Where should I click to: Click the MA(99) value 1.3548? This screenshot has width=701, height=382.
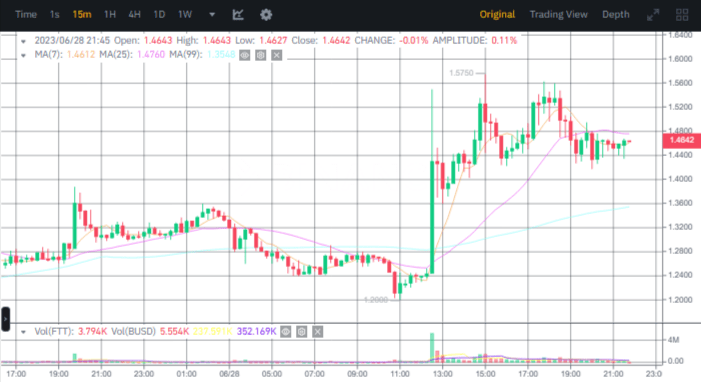(221, 55)
